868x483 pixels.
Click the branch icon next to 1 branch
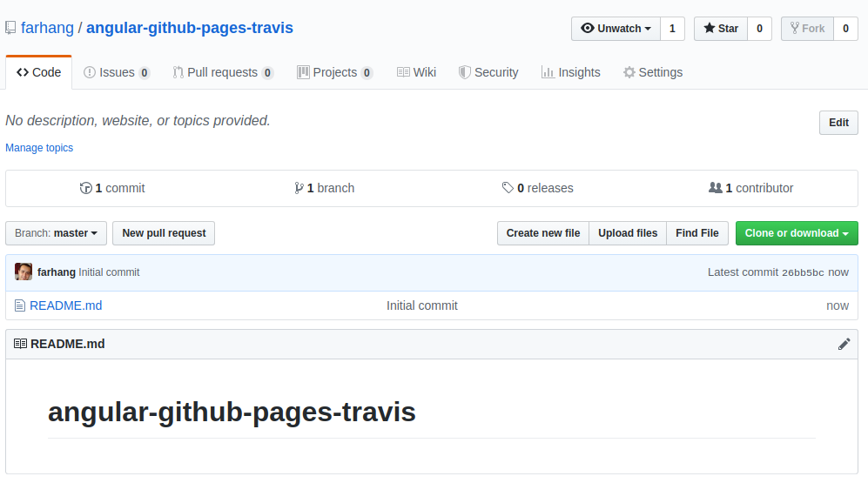click(299, 188)
